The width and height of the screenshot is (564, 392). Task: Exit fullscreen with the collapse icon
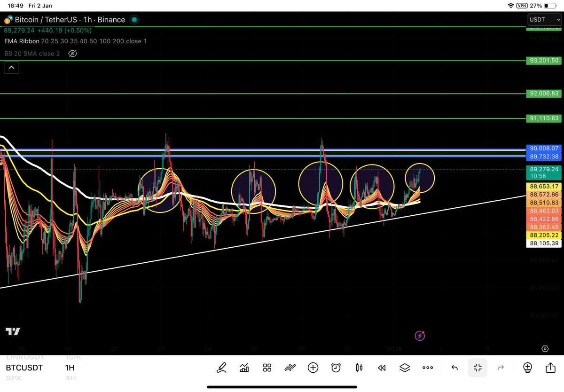(x=478, y=368)
